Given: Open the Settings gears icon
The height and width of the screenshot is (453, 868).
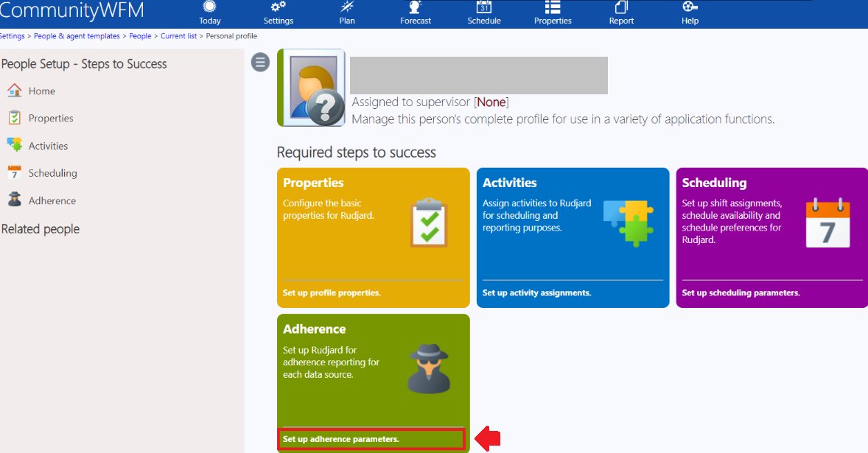Looking at the screenshot, I should click(x=278, y=7).
